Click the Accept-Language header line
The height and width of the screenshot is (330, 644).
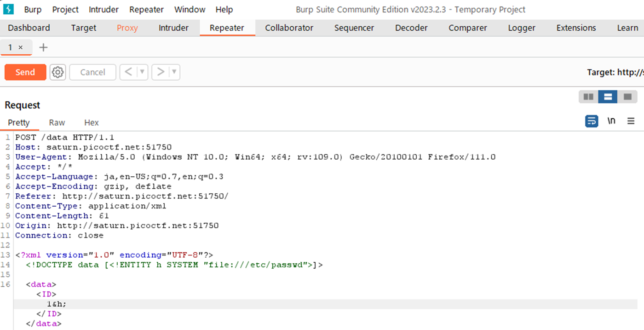119,177
